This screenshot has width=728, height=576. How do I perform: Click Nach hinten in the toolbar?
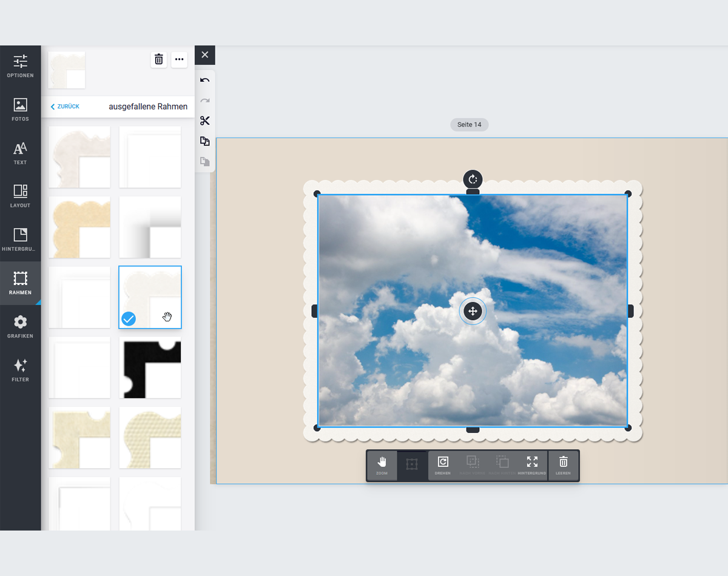(502, 466)
